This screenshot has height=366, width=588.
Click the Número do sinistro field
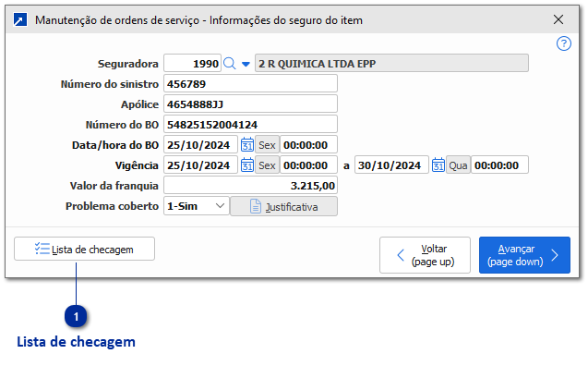tap(250, 84)
